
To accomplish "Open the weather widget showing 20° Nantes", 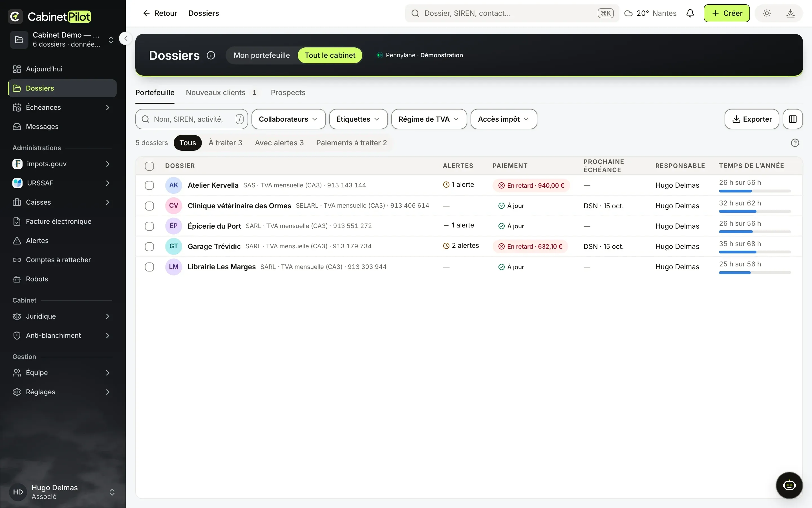I will point(650,13).
